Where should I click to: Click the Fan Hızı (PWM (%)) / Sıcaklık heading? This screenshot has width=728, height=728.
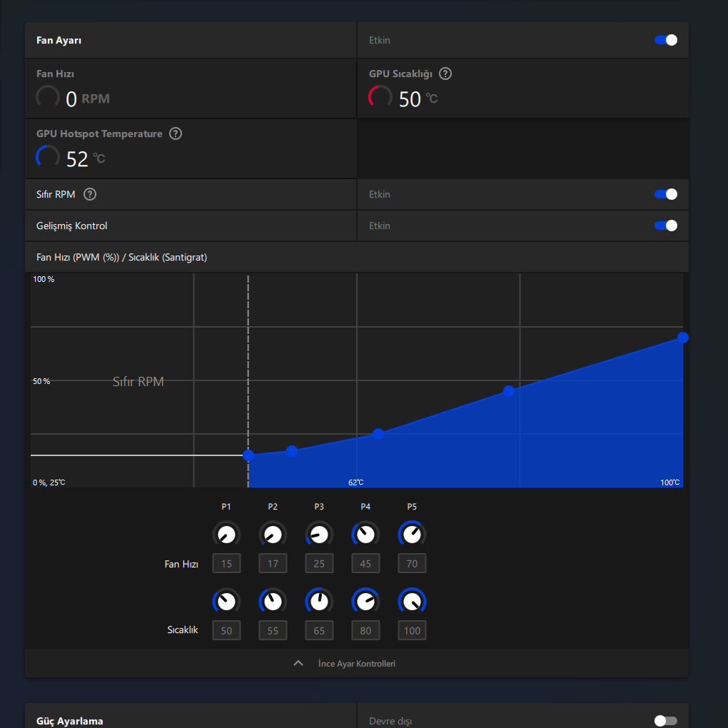click(121, 257)
